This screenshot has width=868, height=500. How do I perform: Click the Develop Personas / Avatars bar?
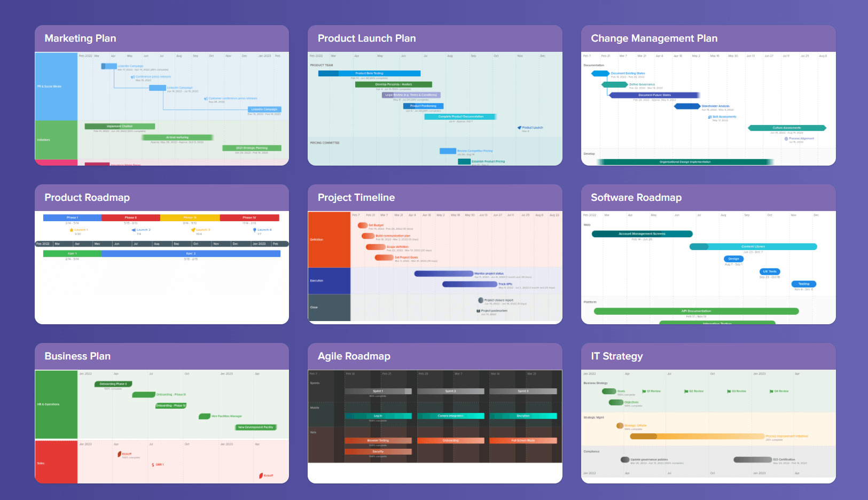tap(394, 84)
